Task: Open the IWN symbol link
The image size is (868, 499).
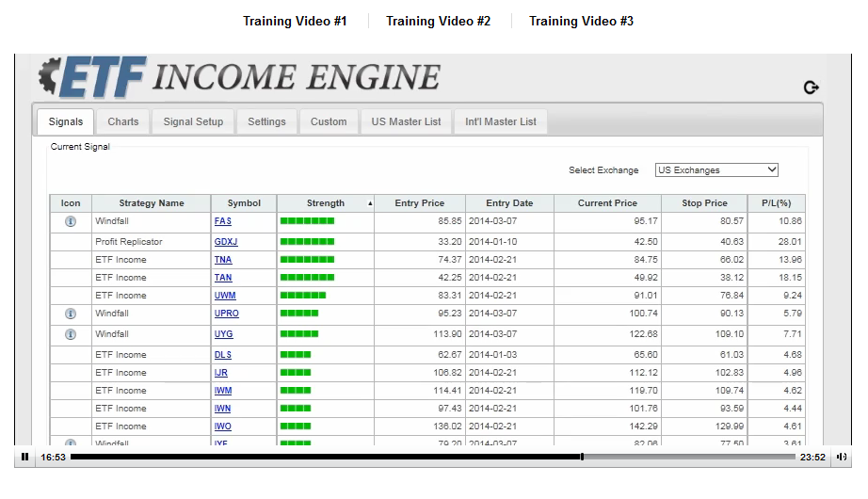Action: 222,409
